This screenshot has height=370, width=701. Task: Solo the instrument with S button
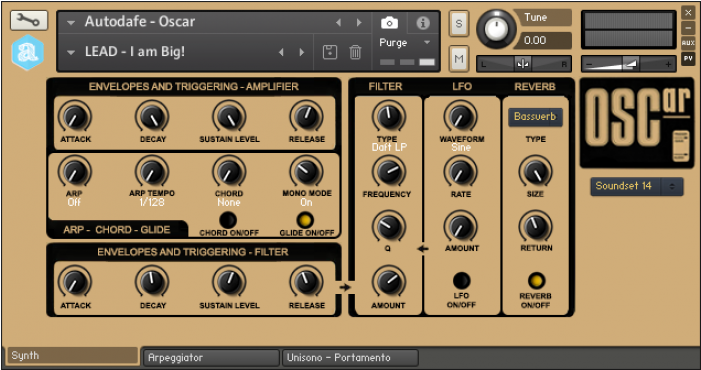[x=459, y=24]
